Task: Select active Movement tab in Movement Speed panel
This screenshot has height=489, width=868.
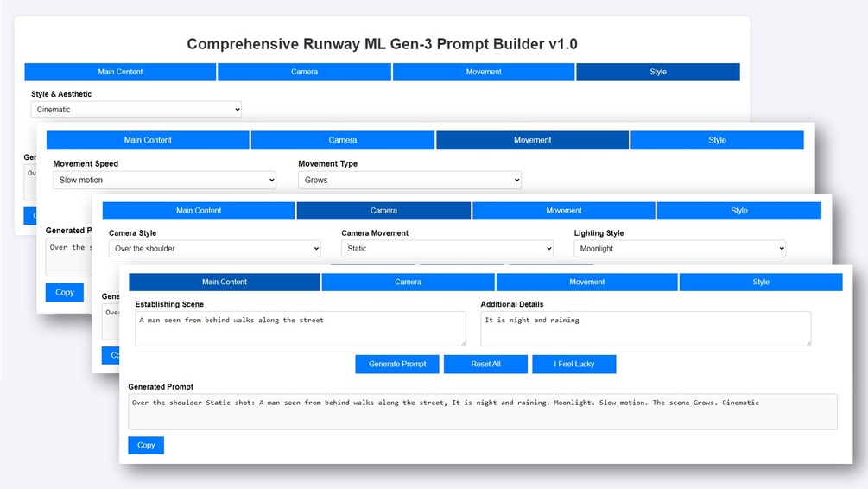Action: tap(533, 140)
